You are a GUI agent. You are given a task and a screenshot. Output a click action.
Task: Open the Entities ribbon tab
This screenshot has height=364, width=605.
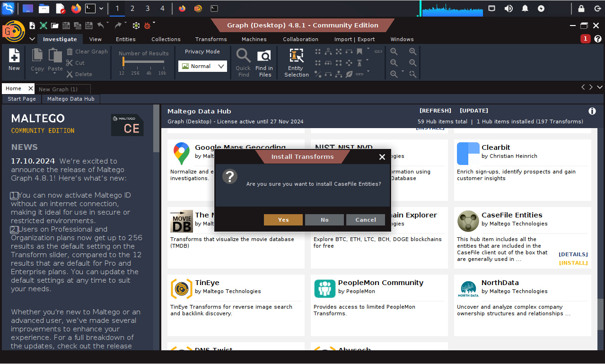(x=125, y=39)
